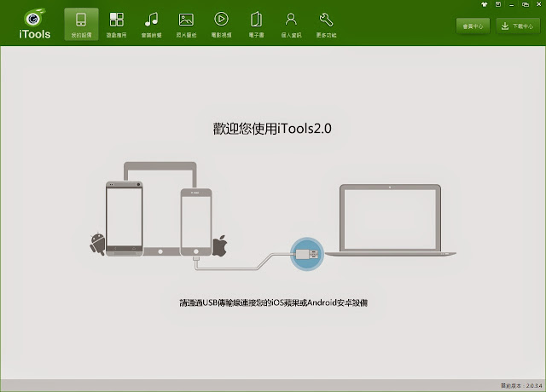Image resolution: width=546 pixels, height=392 pixels.
Task: Open the My Device phone tab
Action: click(x=81, y=25)
